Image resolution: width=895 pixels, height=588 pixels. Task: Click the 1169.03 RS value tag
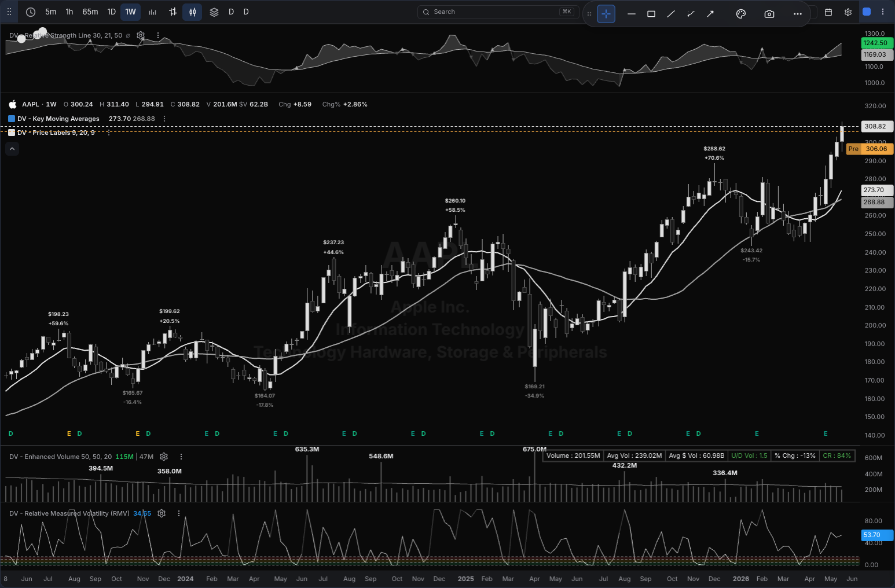878,54
